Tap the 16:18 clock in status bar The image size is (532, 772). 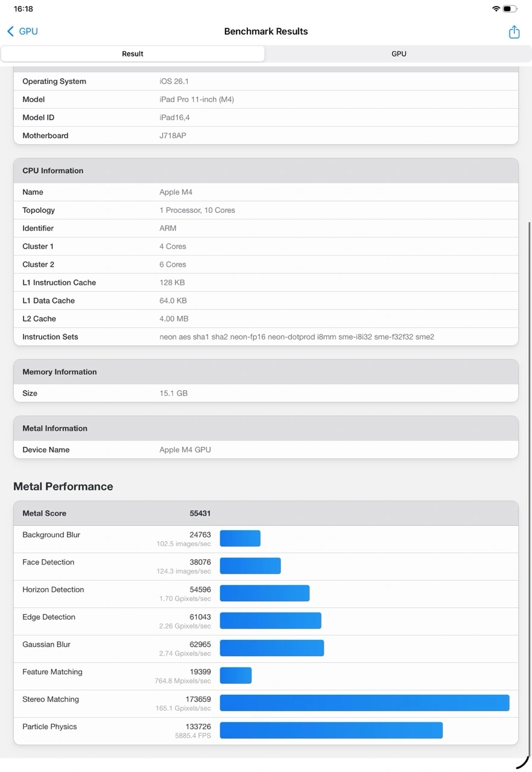[24, 9]
